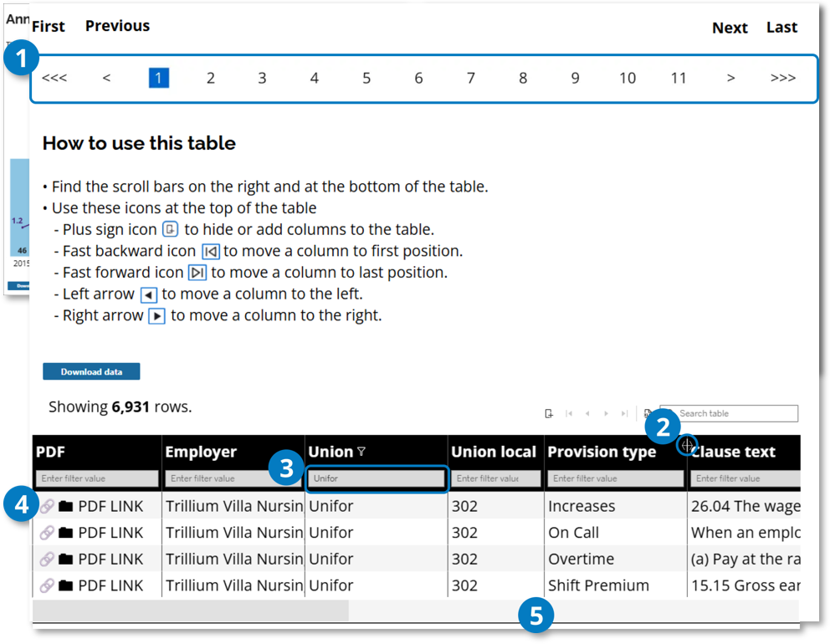The height and width of the screenshot is (644, 830).
Task: Open the chain link icon in the Increases row
Action: pyautogui.click(x=47, y=506)
